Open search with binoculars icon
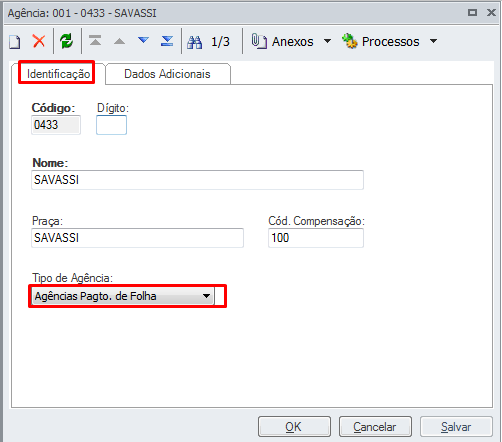 [x=194, y=42]
